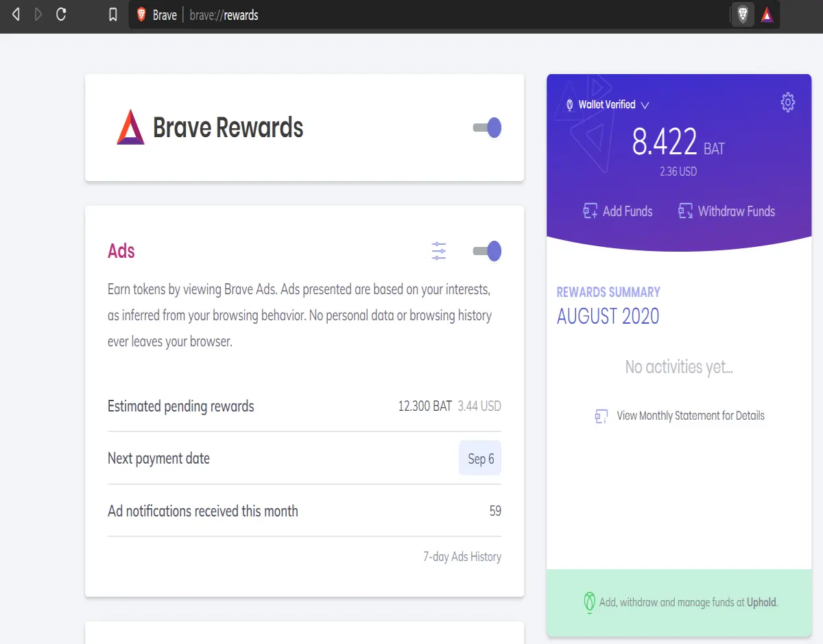
Task: Click the Brave site-identity shield icon in address bar
Action: (142, 14)
